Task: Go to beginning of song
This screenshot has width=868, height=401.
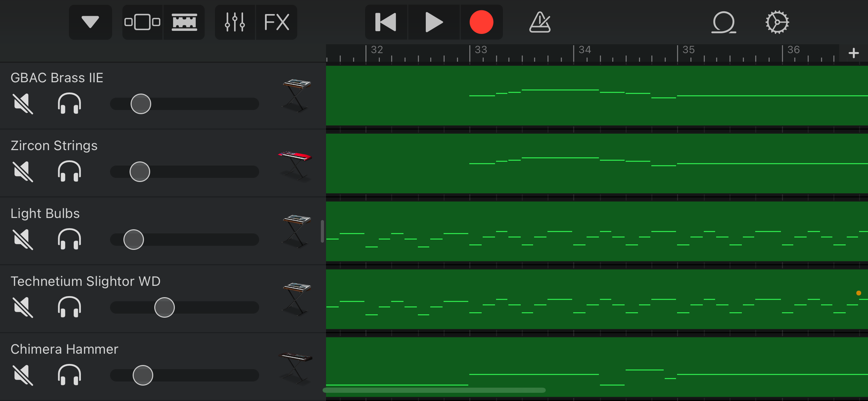Action: click(386, 22)
